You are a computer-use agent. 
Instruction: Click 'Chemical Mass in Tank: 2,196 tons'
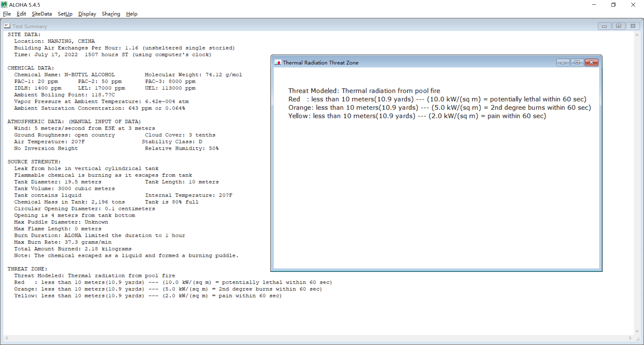(x=69, y=202)
